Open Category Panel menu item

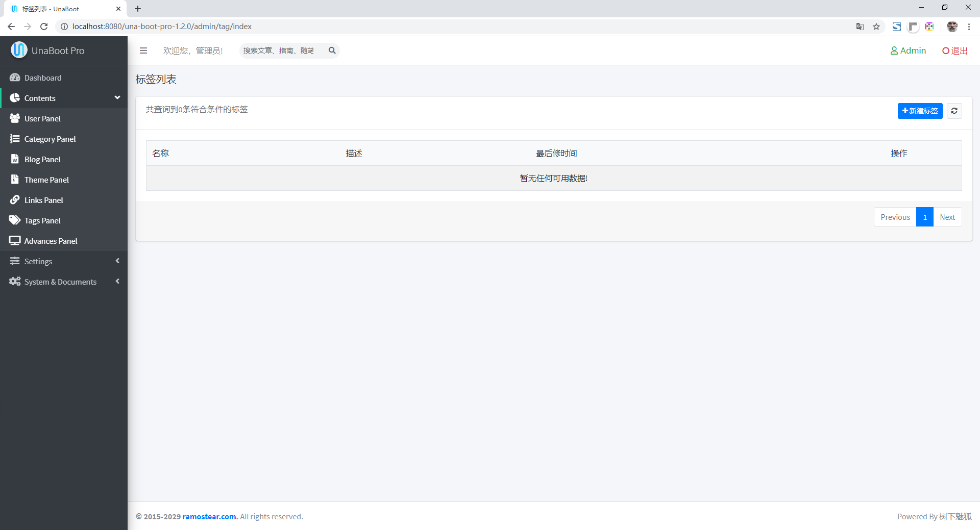(64, 139)
